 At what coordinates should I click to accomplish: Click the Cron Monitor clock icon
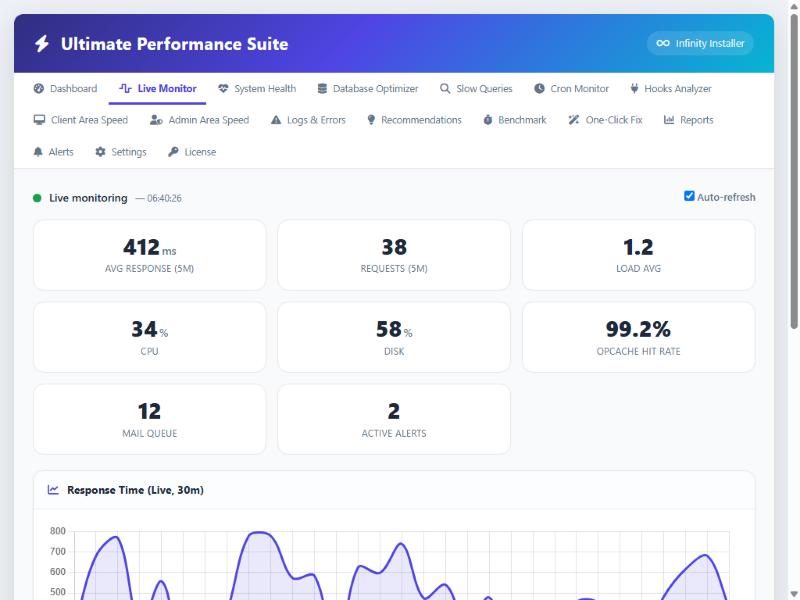pyautogui.click(x=539, y=88)
